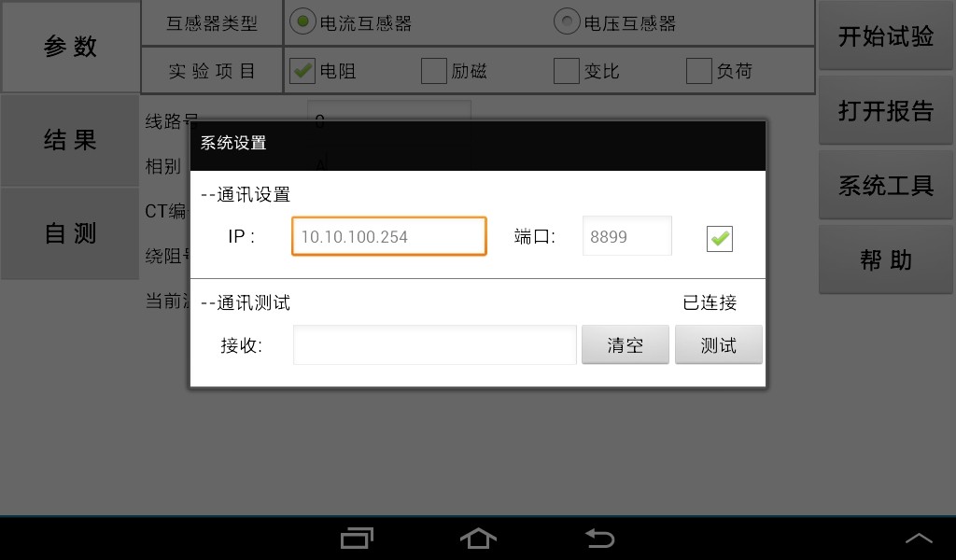Enable the 励磁 checkbox
Screen dimensions: 956x560
434,71
